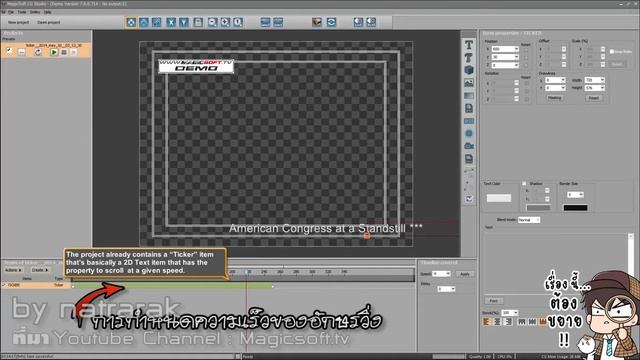Click the left text alignment icon
The image size is (640, 360).
point(487,322)
